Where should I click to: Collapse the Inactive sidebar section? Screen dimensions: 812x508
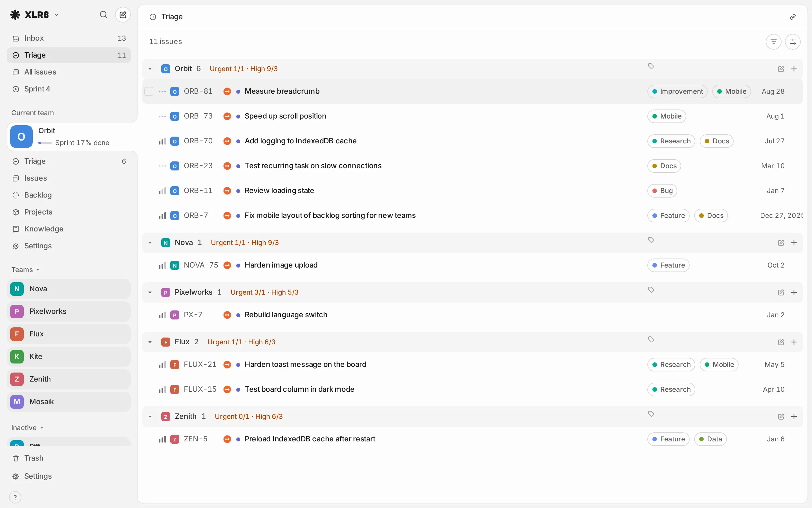coord(27,428)
